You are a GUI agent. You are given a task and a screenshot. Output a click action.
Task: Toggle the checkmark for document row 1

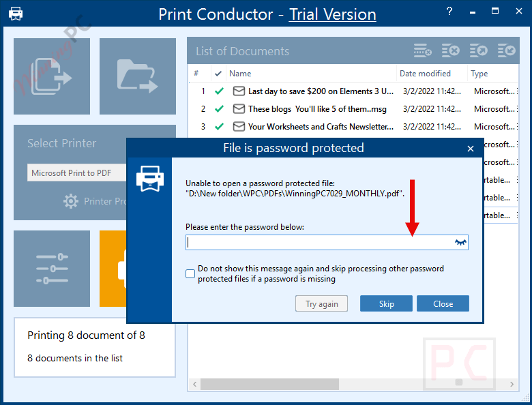pyautogui.click(x=219, y=91)
